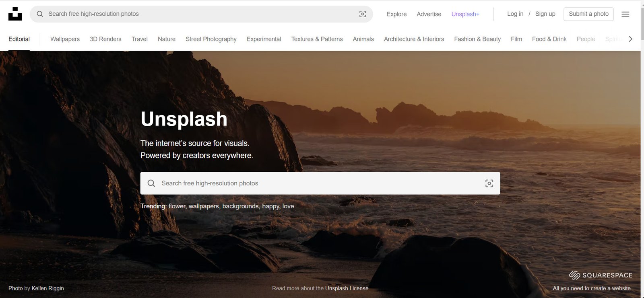Open Fashion & Beauty category
Image resolution: width=644 pixels, height=298 pixels.
[477, 39]
